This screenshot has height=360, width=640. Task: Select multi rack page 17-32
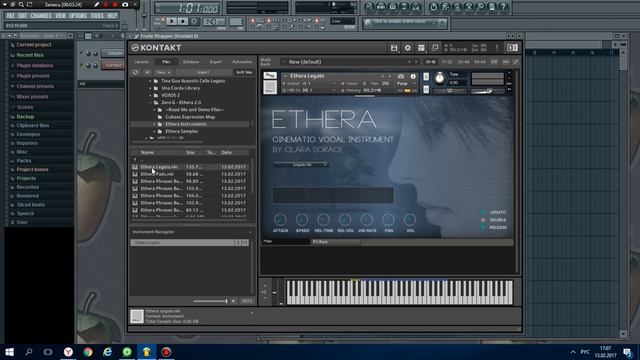[x=447, y=62]
